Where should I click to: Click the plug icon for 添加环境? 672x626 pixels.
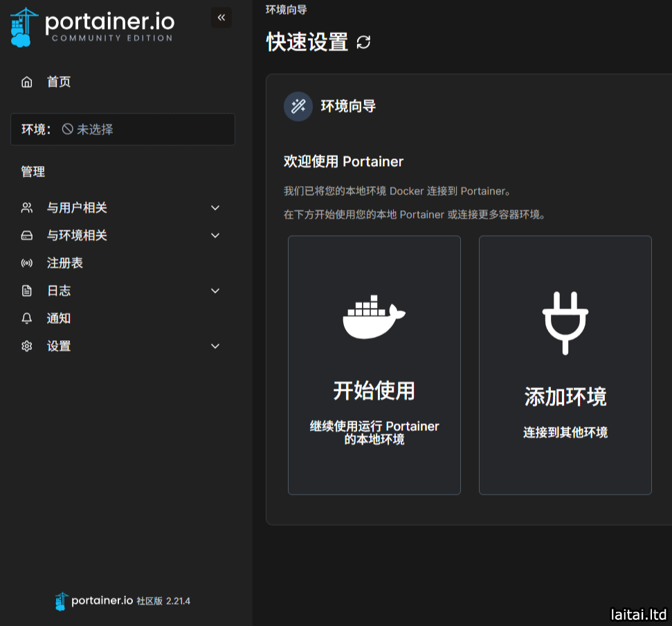[x=565, y=322]
